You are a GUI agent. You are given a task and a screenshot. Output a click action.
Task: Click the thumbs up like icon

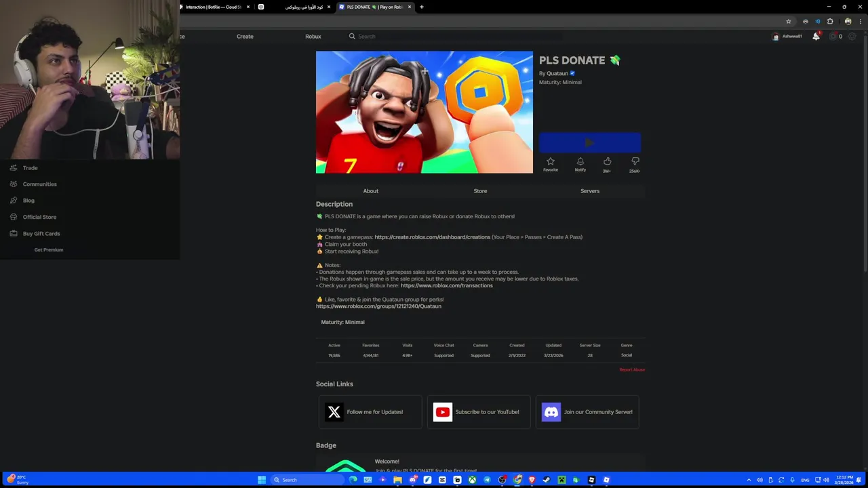[x=607, y=161]
